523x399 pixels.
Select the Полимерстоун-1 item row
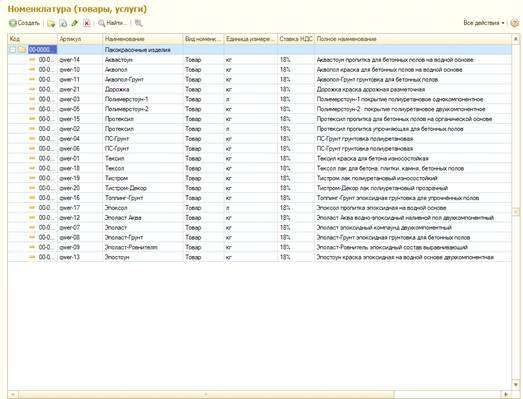(259, 99)
